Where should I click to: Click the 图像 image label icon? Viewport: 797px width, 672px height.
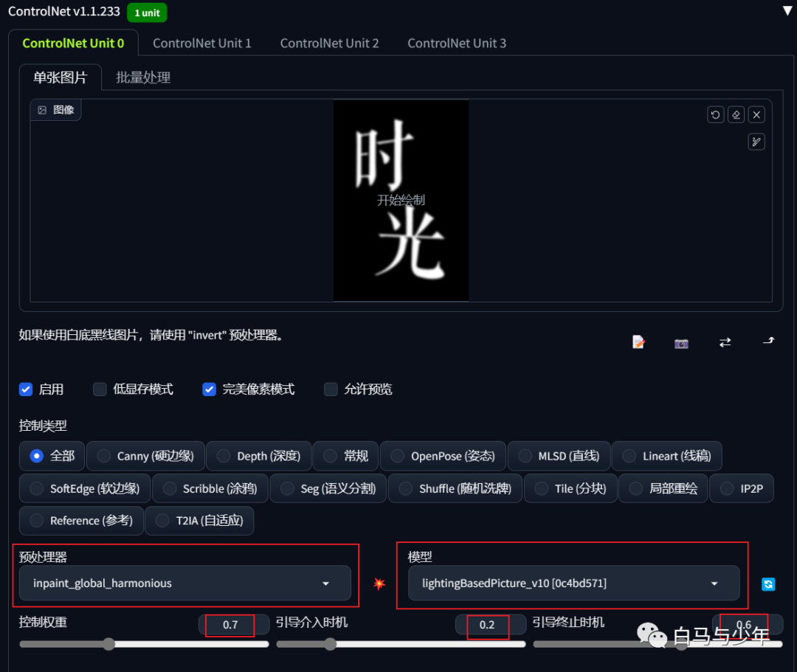pyautogui.click(x=42, y=110)
